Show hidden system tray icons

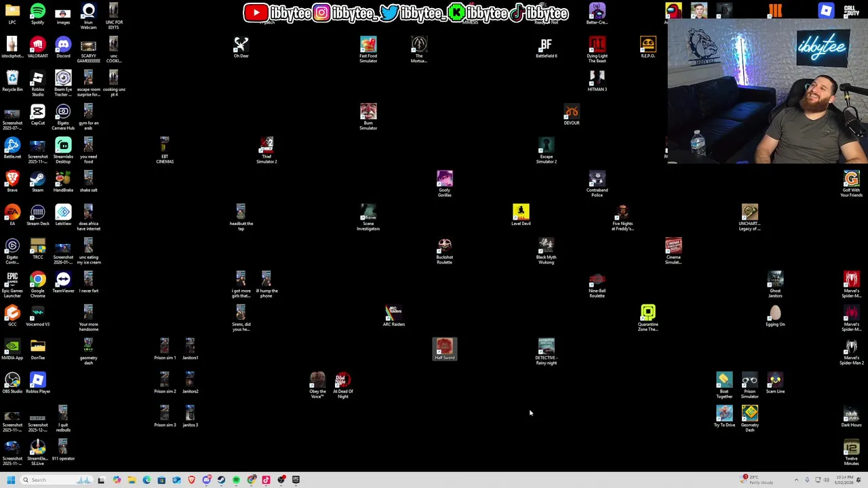click(x=796, y=480)
